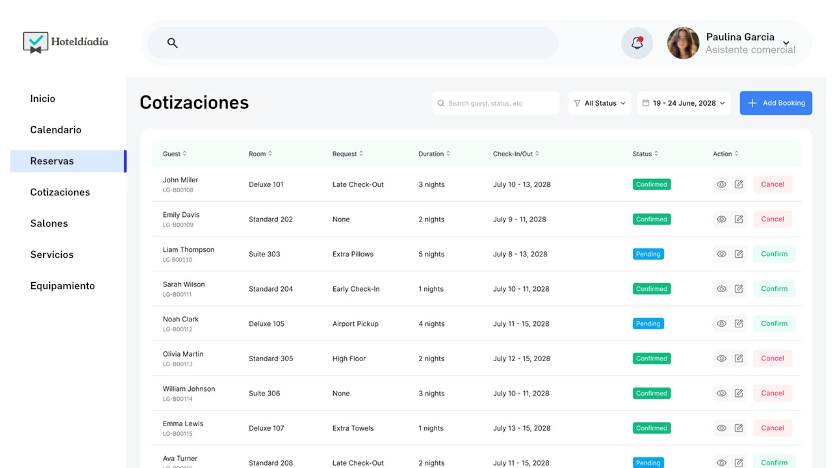Click the Hoteldíadía logo
The image size is (832, 468).
[x=66, y=42]
